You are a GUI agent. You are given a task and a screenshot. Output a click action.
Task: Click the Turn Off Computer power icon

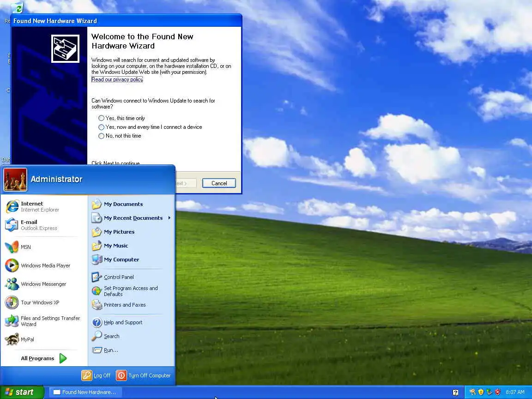coord(121,375)
